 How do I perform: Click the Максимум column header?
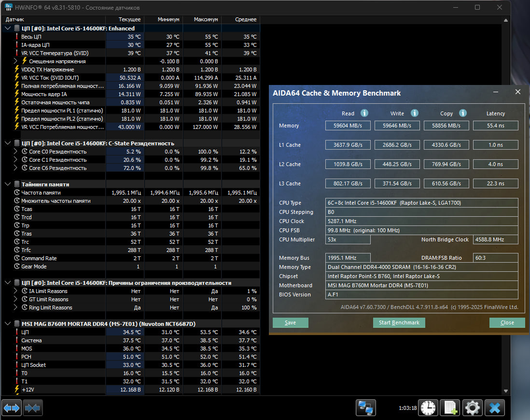202,19
